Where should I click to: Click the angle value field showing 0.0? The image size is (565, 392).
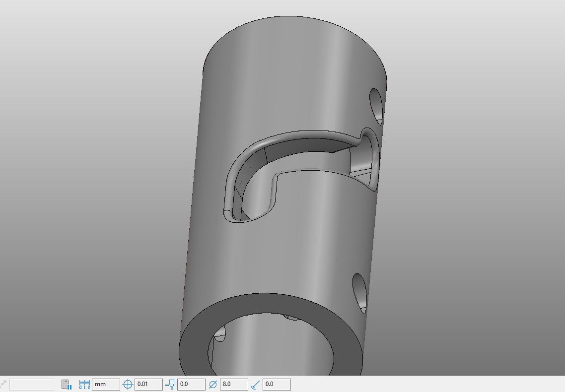click(276, 384)
